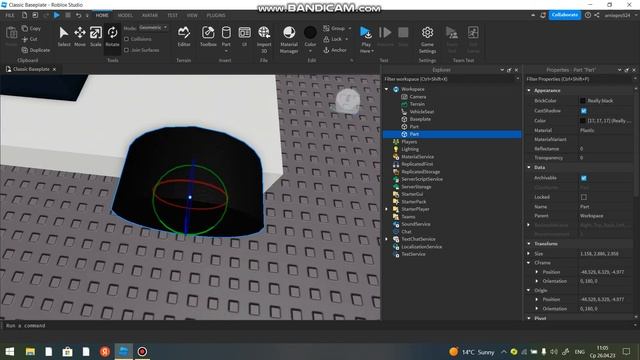Open Game Settings
Viewport: 640px width, 360px height.
coord(427,39)
